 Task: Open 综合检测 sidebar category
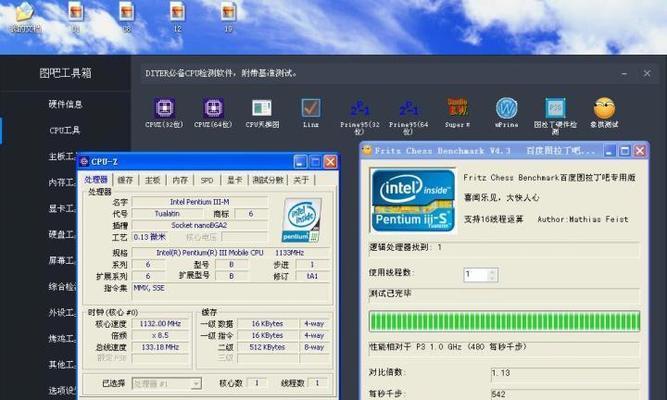[x=62, y=286]
